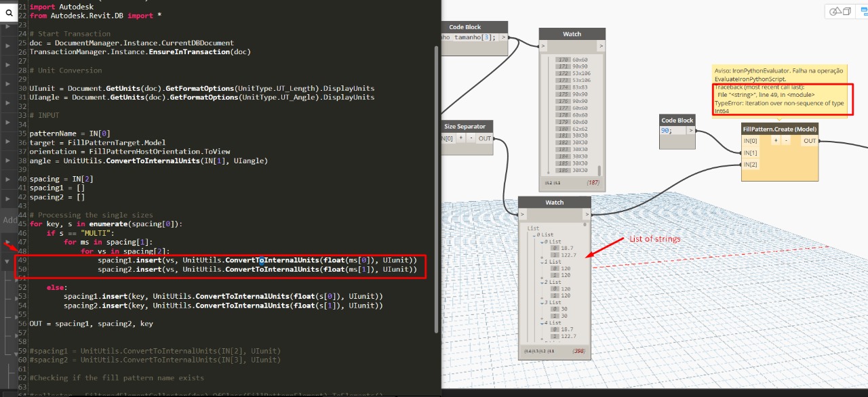Place cursor on 'OUT = spacing1, spacing2, key' line
Screen dimensions: 868x397
(91, 324)
